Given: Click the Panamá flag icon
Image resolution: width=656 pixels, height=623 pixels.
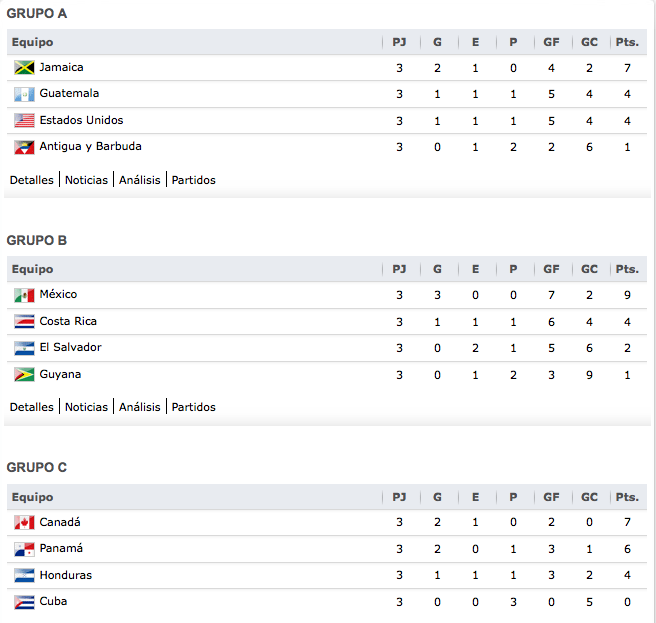Looking at the screenshot, I should coord(25,549).
